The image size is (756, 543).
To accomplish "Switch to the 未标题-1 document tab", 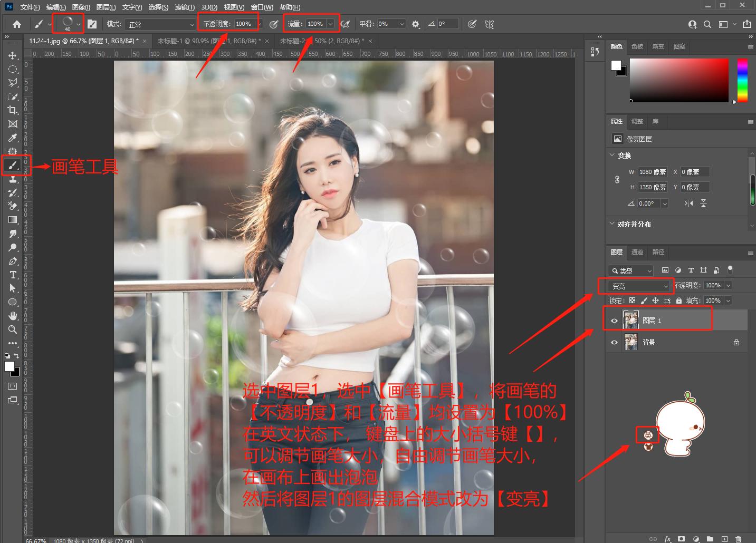I will (x=209, y=41).
